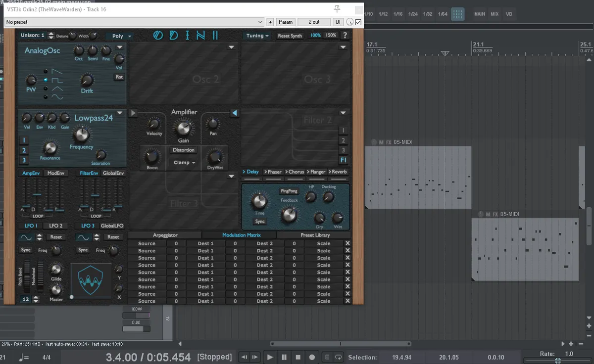This screenshot has width=594, height=364.
Task: Click the Distortion button
Action: [x=184, y=150]
